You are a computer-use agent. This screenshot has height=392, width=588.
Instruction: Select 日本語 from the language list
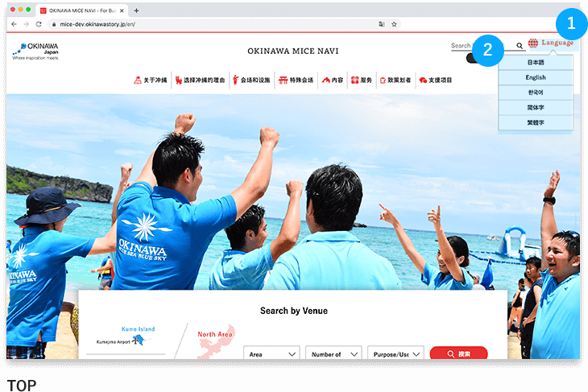[x=536, y=62]
